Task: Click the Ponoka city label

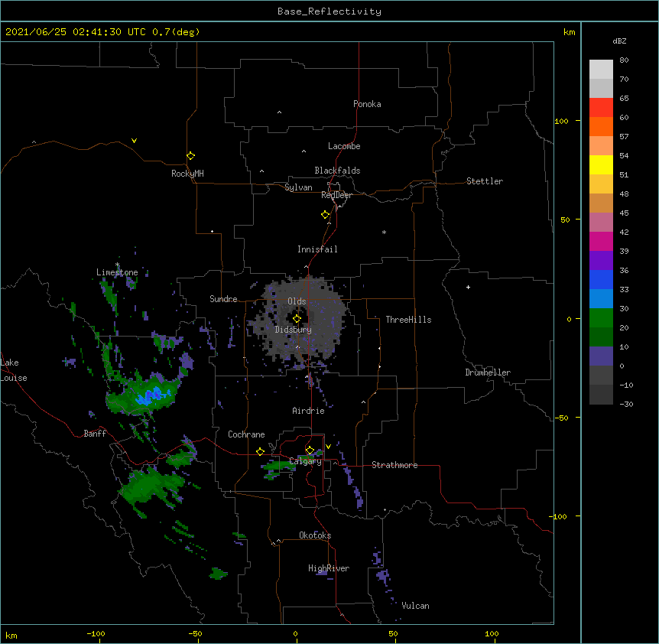Action: click(x=367, y=104)
